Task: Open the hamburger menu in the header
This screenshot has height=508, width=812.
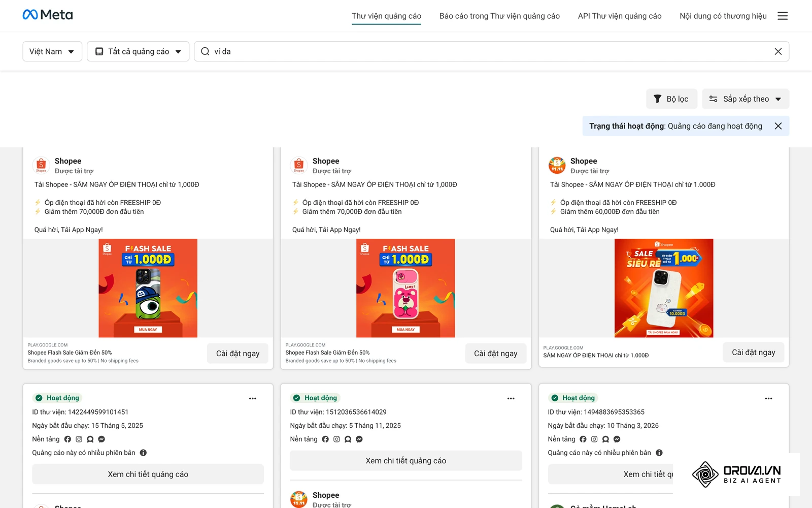Action: (783, 16)
